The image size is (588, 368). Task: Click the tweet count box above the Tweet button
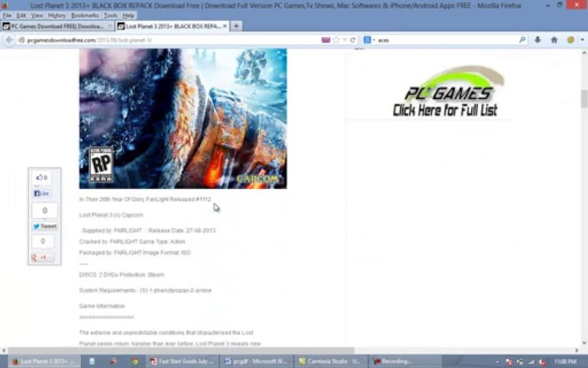[44, 211]
